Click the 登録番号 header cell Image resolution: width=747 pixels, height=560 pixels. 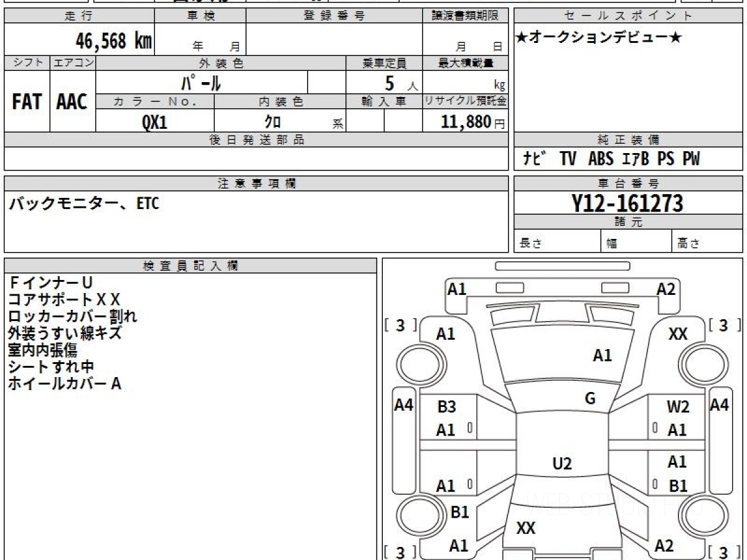[x=334, y=16]
